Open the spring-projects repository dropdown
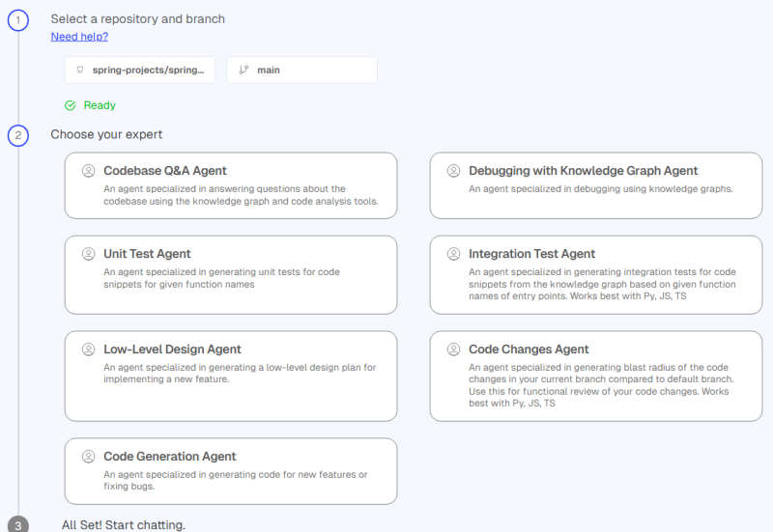Viewport: 773px width, 532px height. tap(139, 70)
